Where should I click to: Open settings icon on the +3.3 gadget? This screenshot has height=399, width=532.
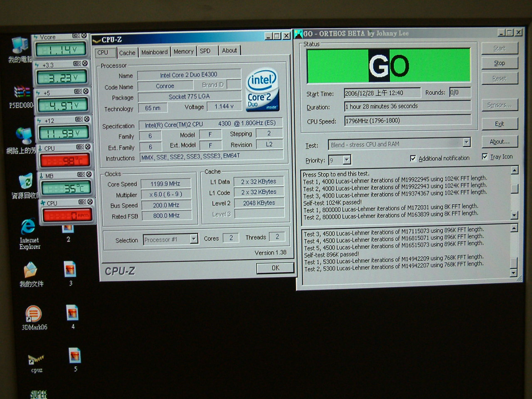[x=77, y=64]
